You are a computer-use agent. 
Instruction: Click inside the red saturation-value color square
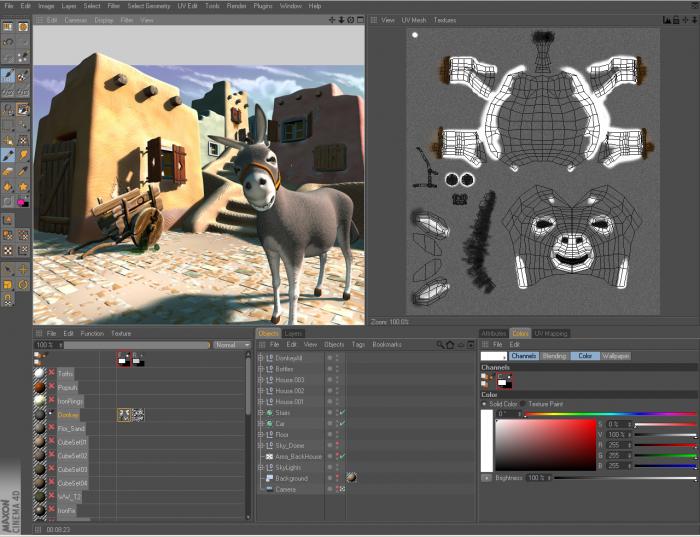(x=546, y=445)
